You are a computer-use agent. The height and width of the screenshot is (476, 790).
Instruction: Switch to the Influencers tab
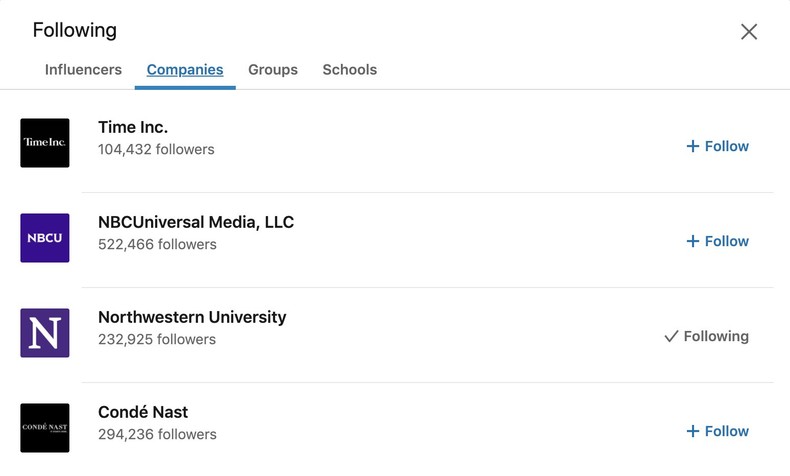[x=83, y=70]
